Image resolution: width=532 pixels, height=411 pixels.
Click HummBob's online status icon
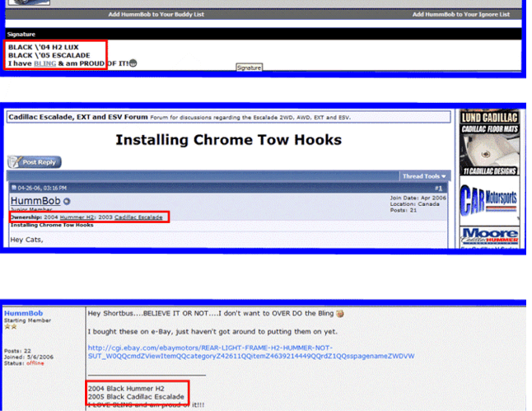click(67, 202)
